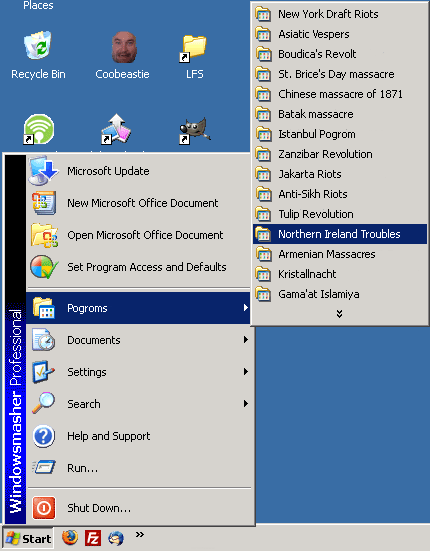Image resolution: width=430 pixels, height=551 pixels.
Task: Click the New Microsoft Office Document icon
Action: pos(44,203)
